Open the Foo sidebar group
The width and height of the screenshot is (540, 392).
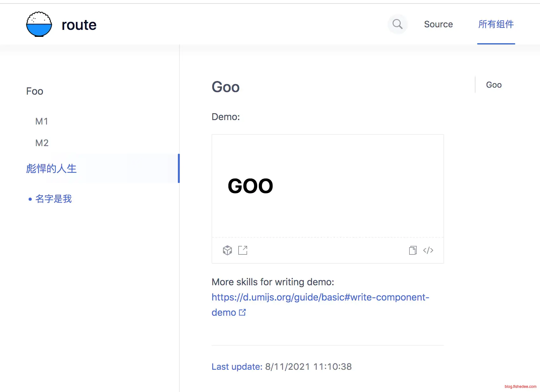(35, 91)
